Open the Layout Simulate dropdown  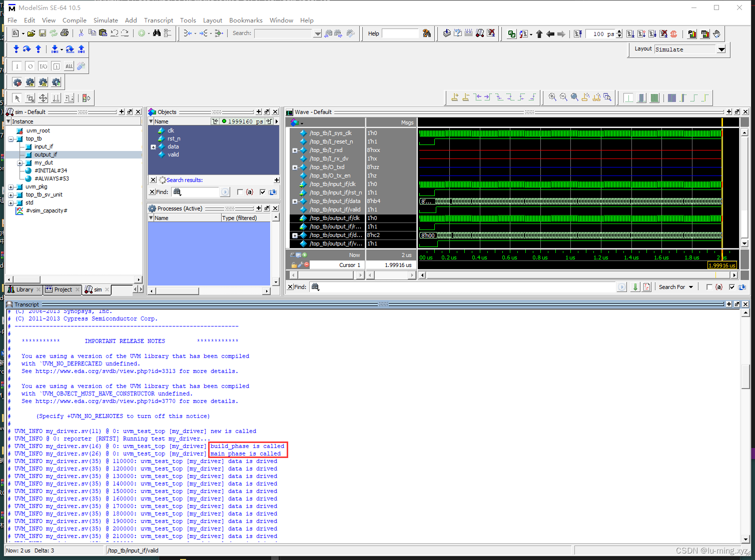pyautogui.click(x=721, y=49)
